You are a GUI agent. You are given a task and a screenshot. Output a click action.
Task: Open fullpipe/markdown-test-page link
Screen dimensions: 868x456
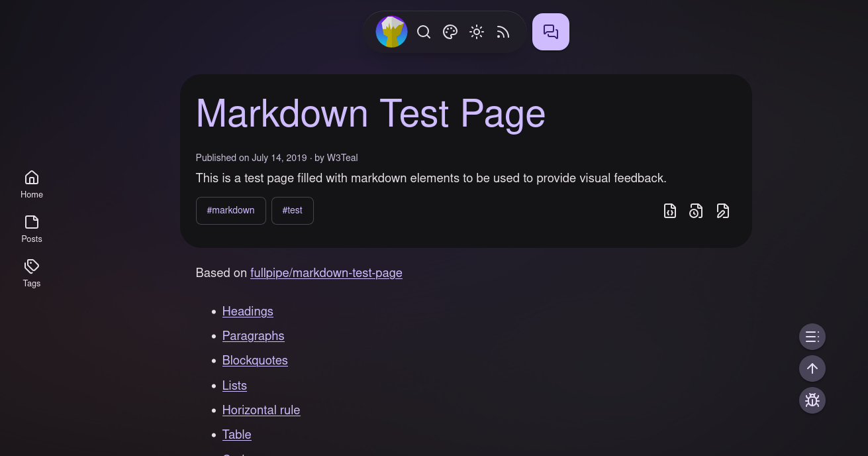326,273
